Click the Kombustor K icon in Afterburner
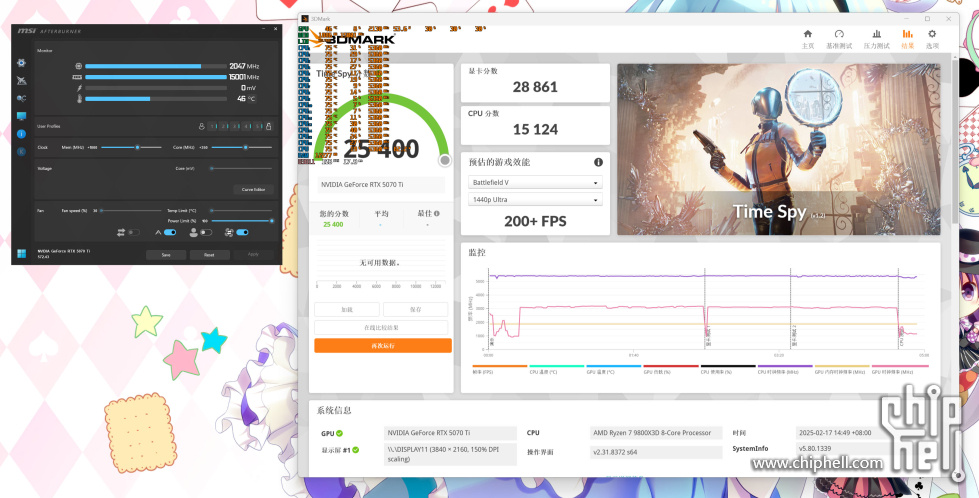Image resolution: width=979 pixels, height=498 pixels. point(21,151)
